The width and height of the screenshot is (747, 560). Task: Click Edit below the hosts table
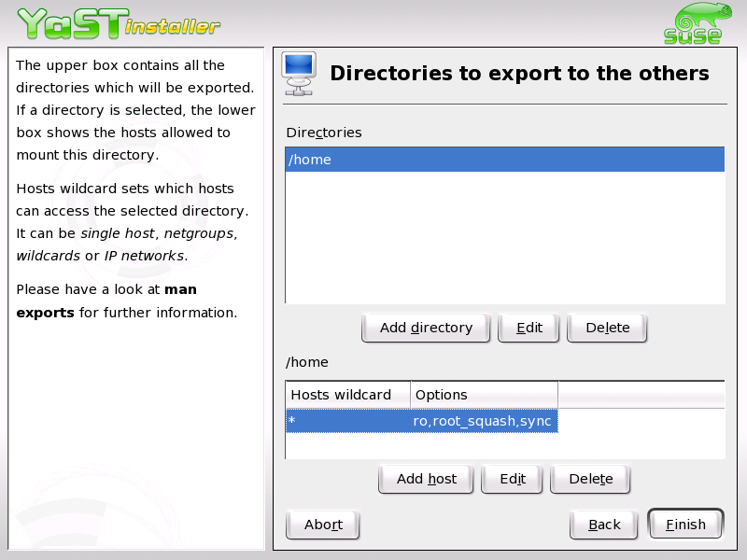pos(512,479)
